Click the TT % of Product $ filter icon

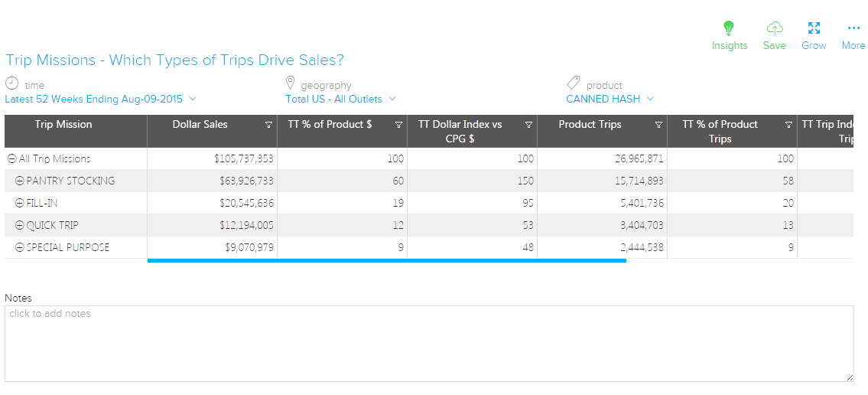(398, 125)
